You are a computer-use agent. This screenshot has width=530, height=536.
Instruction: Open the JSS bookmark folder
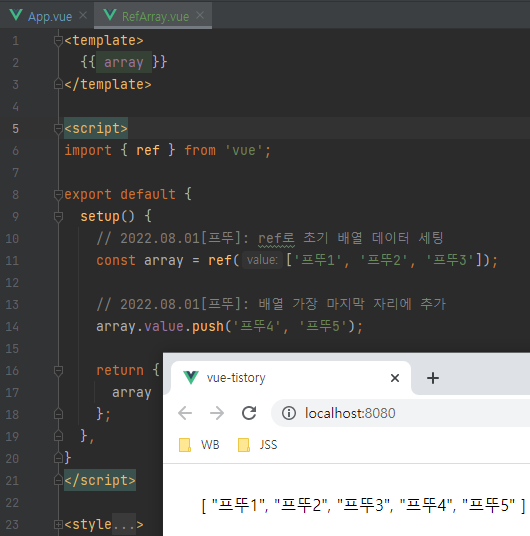coord(257,445)
